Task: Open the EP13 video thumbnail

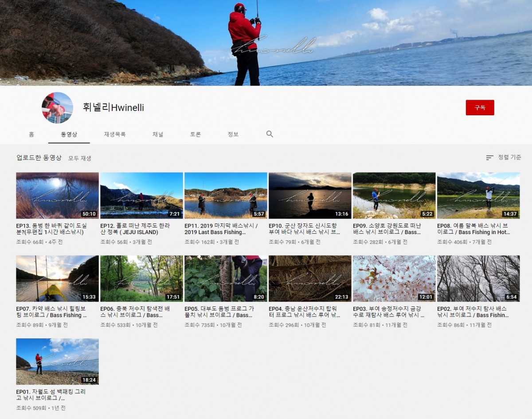Action: click(57, 196)
